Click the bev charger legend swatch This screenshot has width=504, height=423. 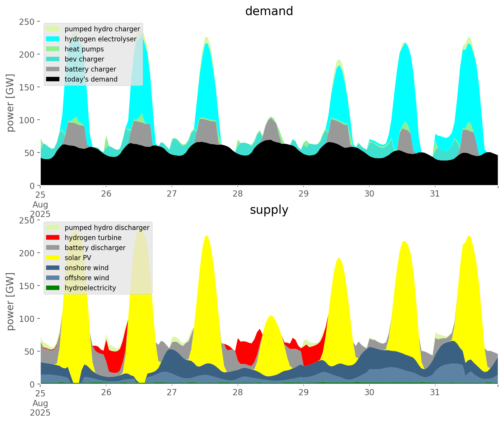click(53, 59)
